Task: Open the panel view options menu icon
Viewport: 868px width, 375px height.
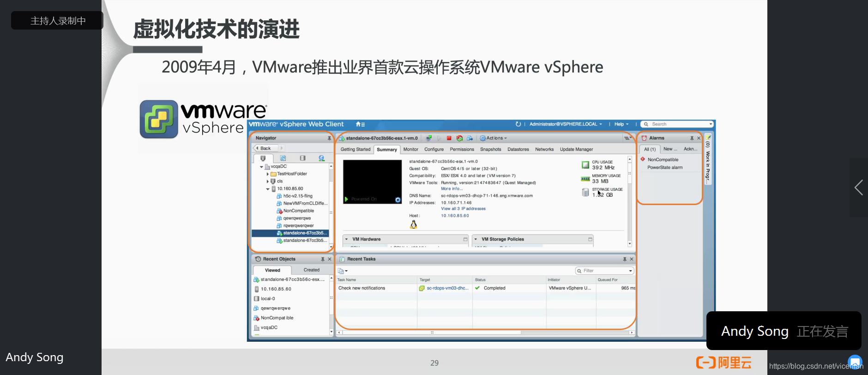Action: pos(628,138)
